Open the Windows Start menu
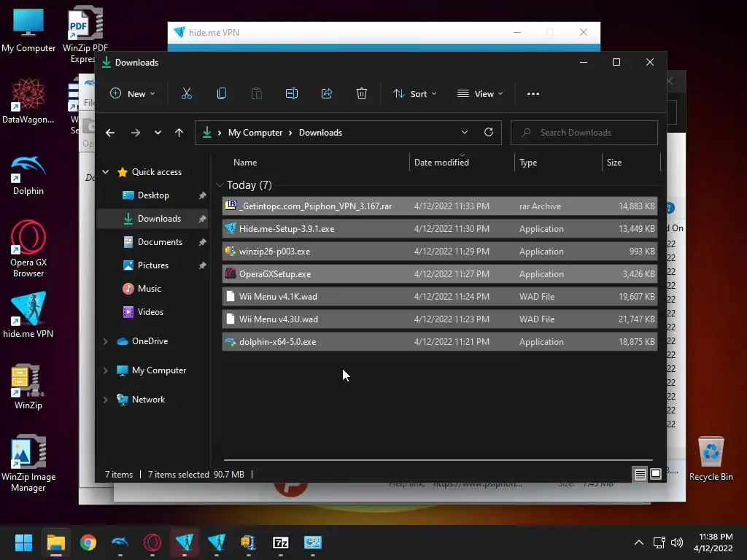This screenshot has height=560, width=747. coord(23,542)
